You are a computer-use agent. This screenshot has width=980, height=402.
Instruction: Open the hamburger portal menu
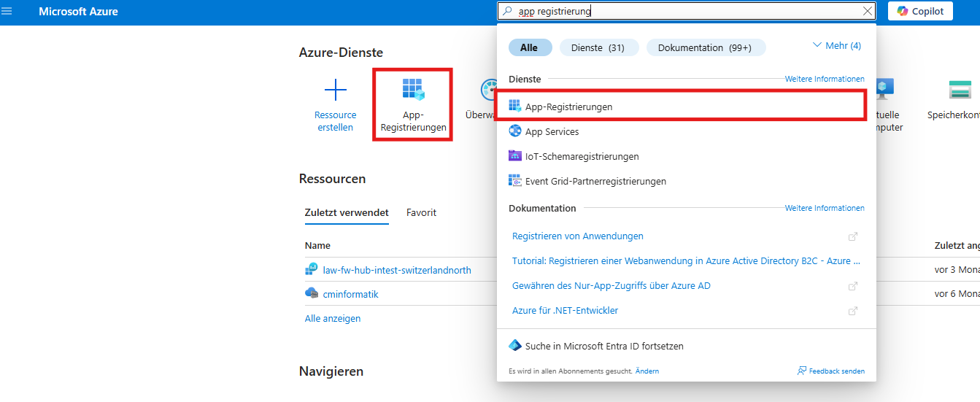click(7, 12)
